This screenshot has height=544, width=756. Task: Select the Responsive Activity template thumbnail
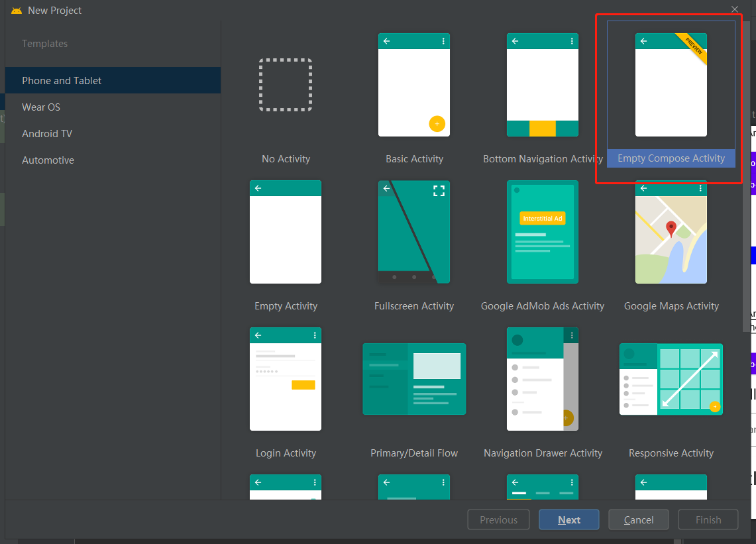click(x=671, y=379)
